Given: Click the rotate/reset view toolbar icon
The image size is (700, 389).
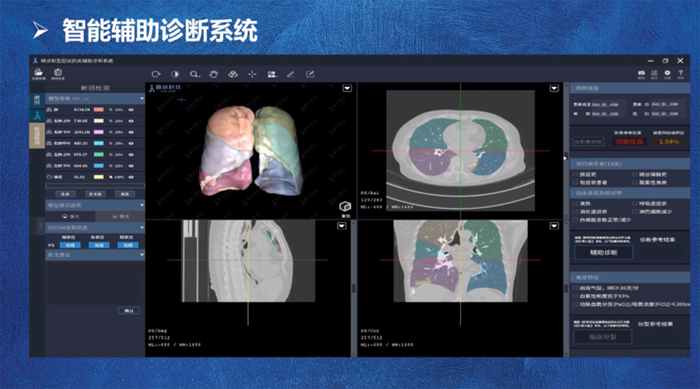Looking at the screenshot, I should point(156,74).
